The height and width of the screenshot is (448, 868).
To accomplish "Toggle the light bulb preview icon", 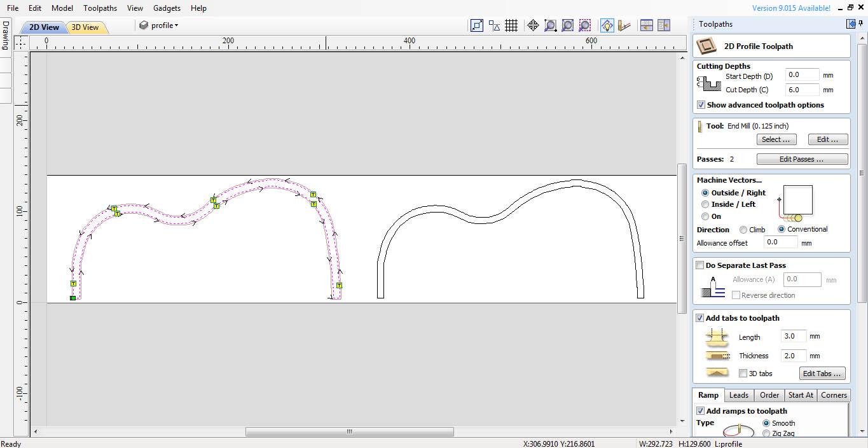I will coord(607,25).
